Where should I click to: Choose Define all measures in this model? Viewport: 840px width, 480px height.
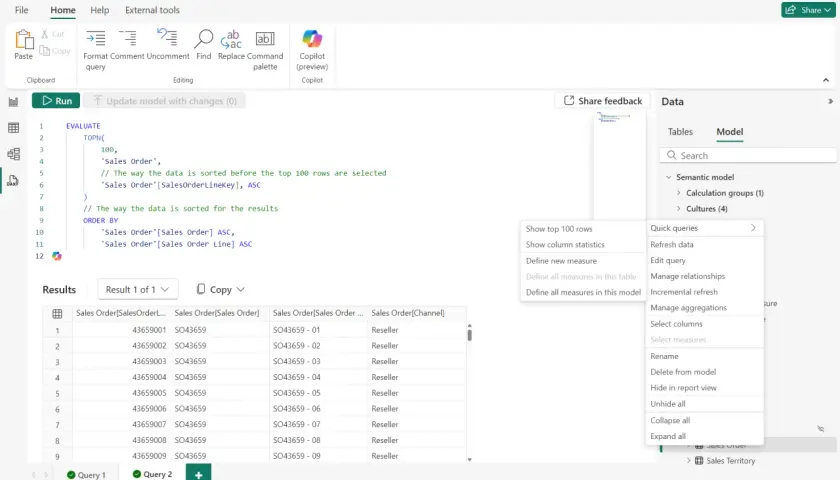click(x=583, y=292)
